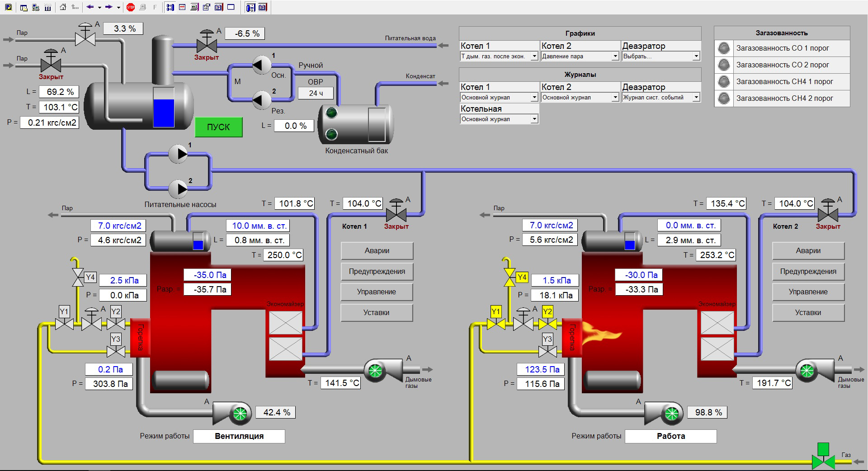Click the empty blue rectangle toolbar icon
Screen dimensions: 868x471
coord(231,7)
